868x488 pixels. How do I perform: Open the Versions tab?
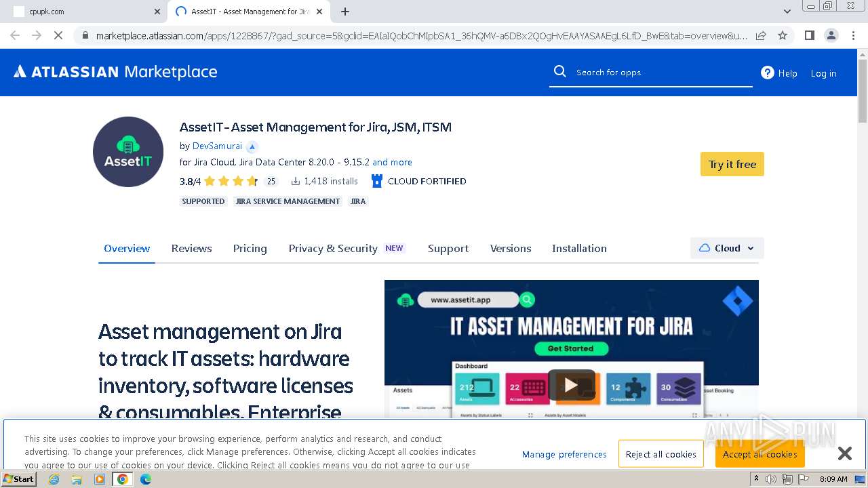click(511, 248)
